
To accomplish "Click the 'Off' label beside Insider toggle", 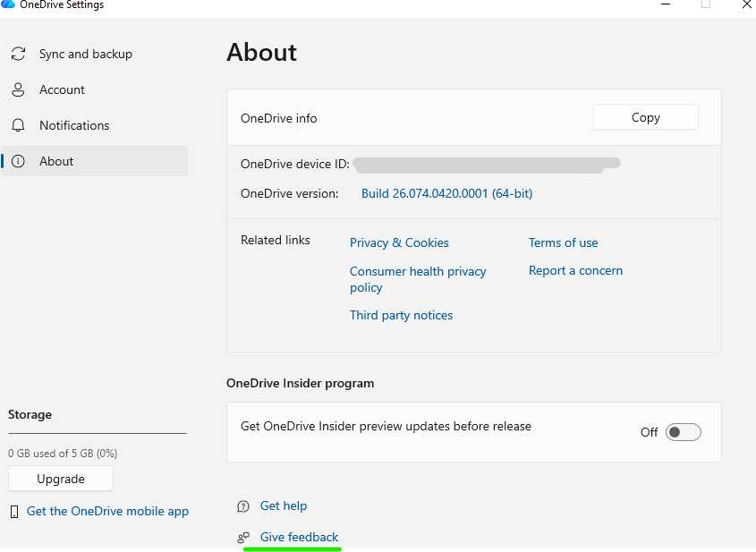I will [649, 432].
